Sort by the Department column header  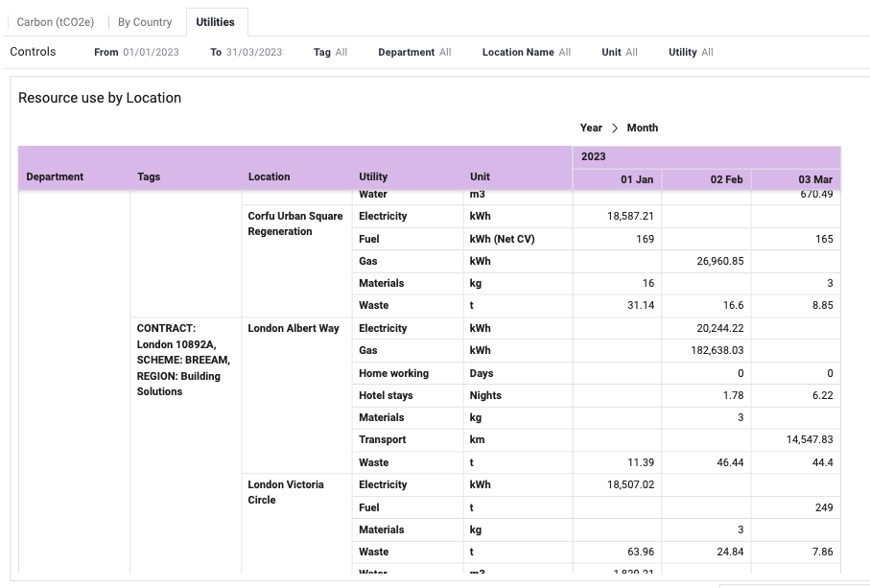55,176
